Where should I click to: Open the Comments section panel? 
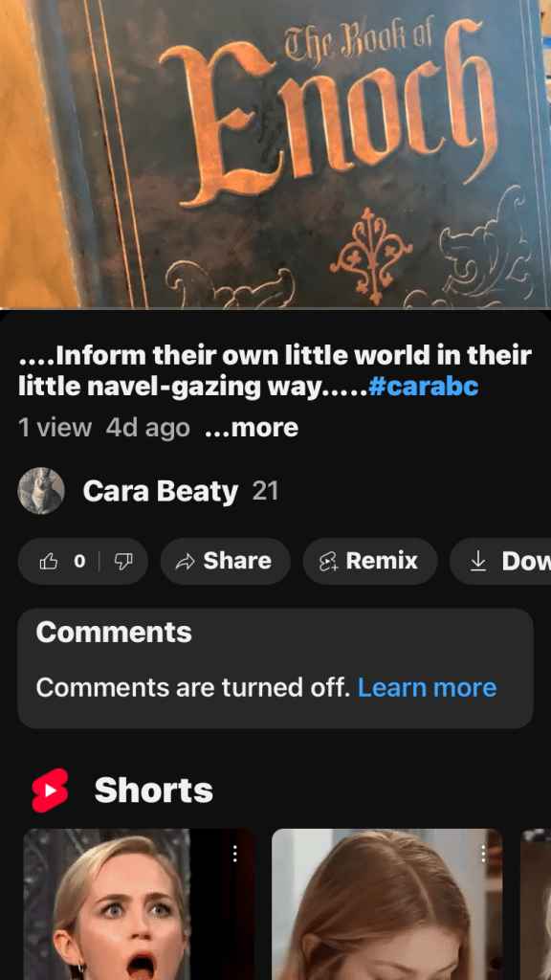tap(275, 668)
